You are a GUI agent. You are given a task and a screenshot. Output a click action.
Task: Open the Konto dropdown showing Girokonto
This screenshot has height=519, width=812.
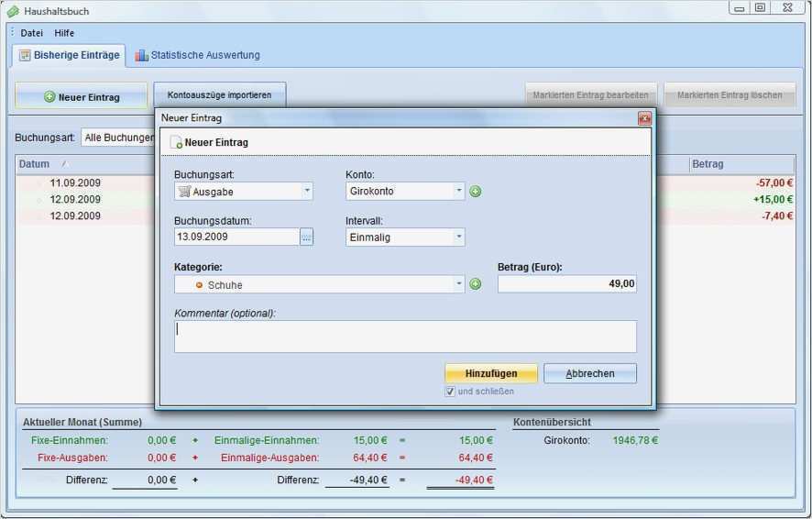pyautogui.click(x=459, y=192)
